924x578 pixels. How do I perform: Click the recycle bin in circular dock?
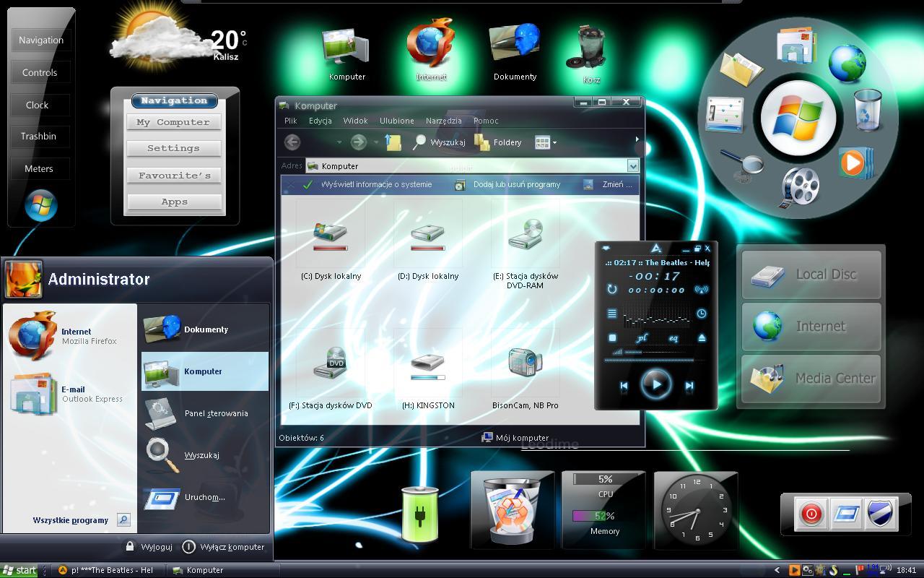coord(867,110)
